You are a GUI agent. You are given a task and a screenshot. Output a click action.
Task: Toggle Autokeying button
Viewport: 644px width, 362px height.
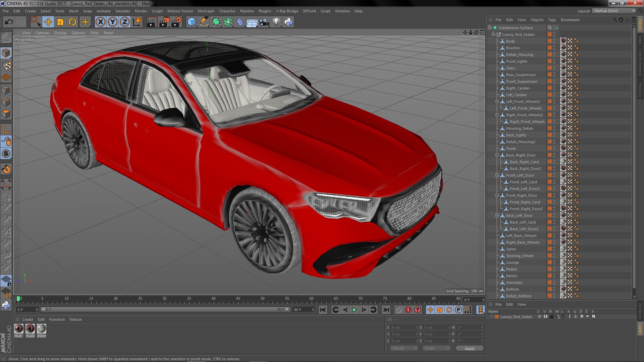(x=408, y=310)
